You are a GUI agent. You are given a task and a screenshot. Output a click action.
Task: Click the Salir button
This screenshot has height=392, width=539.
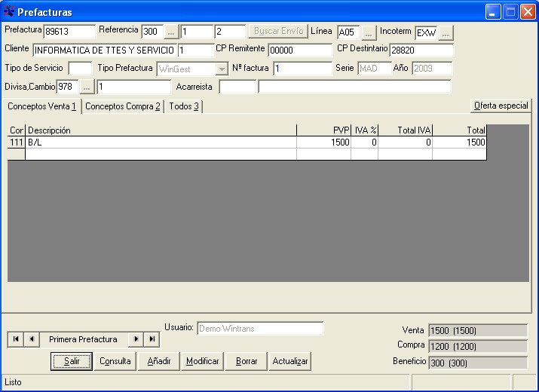tap(72, 361)
